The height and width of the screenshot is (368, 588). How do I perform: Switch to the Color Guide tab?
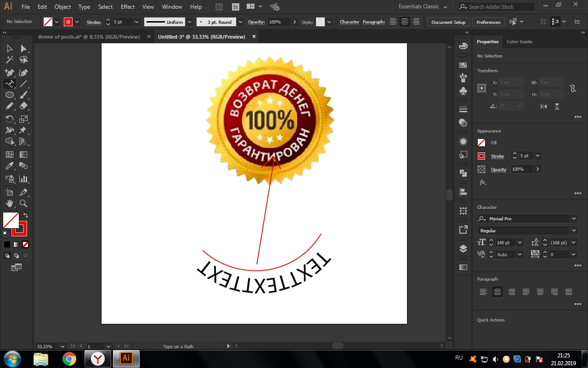519,42
